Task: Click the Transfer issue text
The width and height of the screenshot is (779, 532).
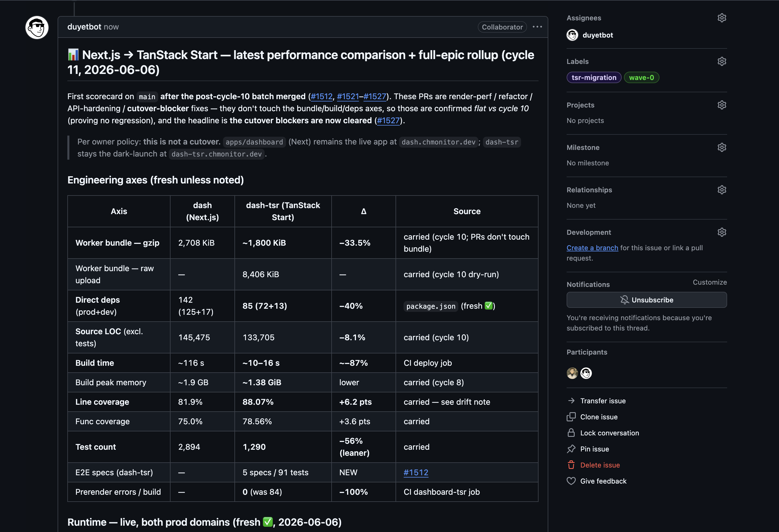Action: 603,401
